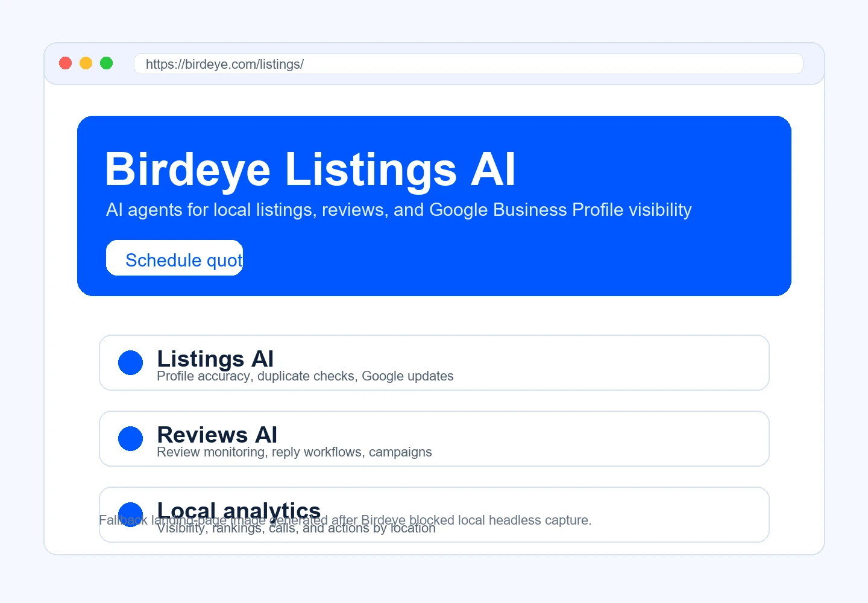This screenshot has width=868, height=603.
Task: Open the Reviews AI card
Action: (x=434, y=439)
